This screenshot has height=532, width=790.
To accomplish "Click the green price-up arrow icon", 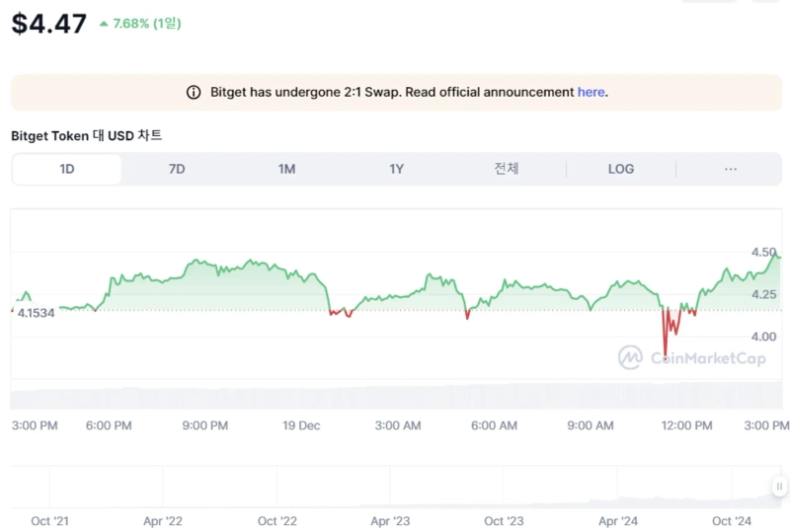I will 104,23.
